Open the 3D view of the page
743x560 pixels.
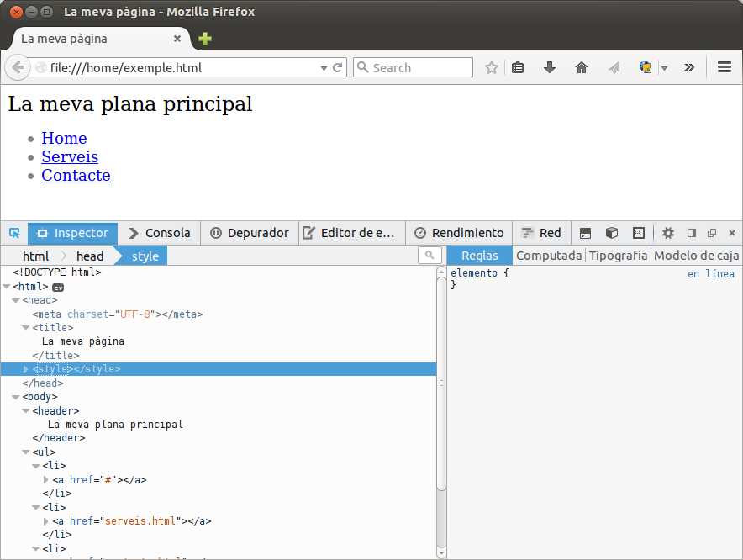click(x=612, y=233)
